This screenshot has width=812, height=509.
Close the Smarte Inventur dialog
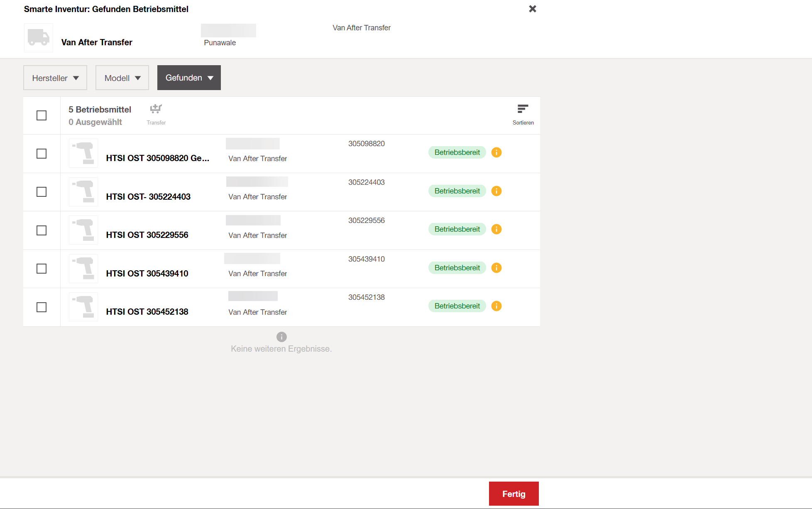click(x=533, y=9)
